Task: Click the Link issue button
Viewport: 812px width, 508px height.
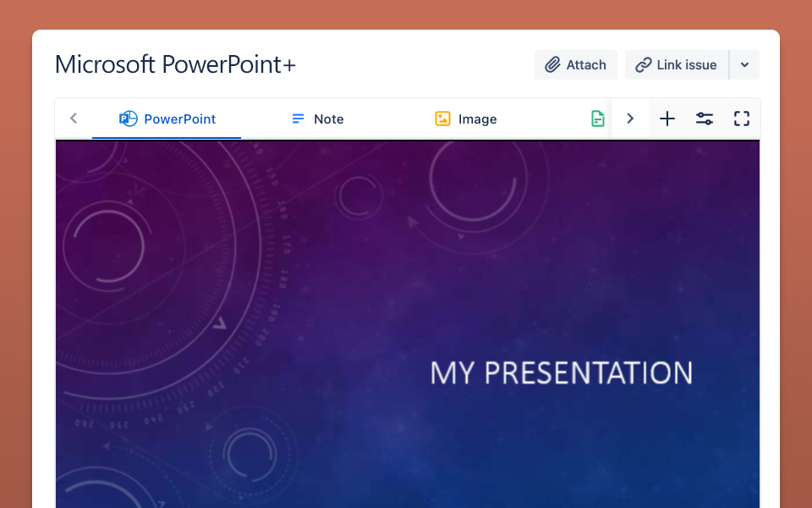Action: coord(677,65)
